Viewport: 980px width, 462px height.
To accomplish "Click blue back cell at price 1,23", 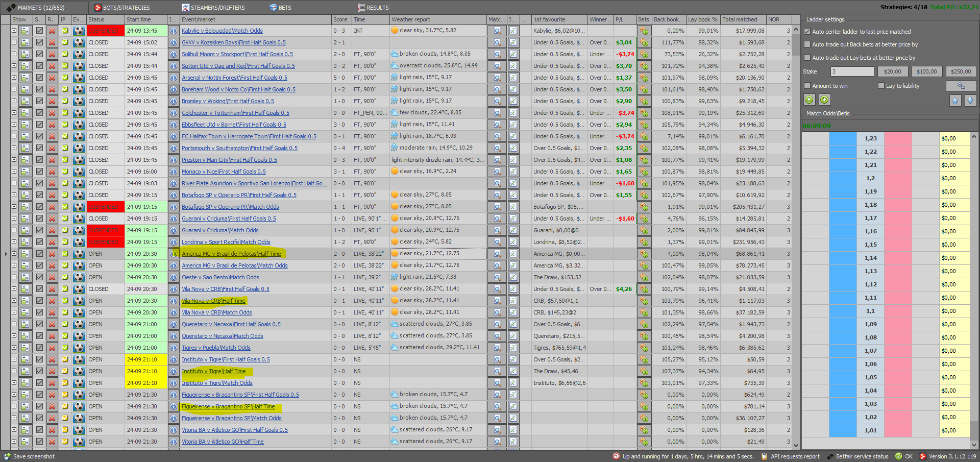I will tap(843, 138).
